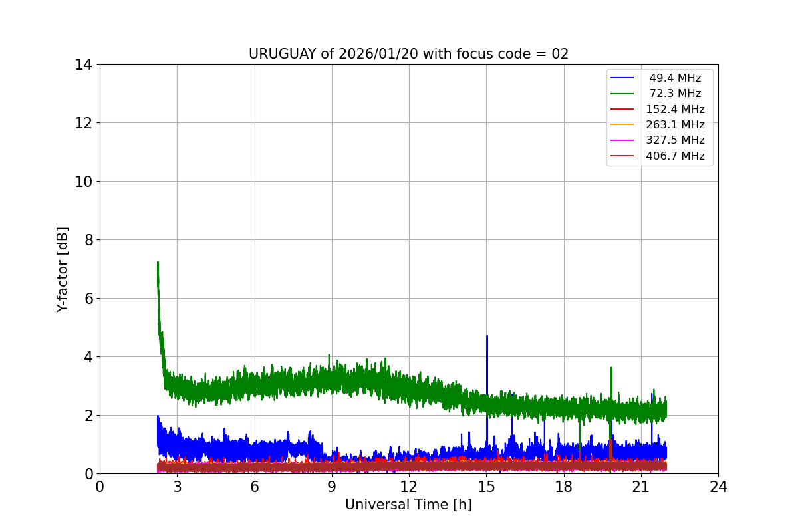
Task: Click the blue spike peak at 15 hours
Action: pos(487,336)
